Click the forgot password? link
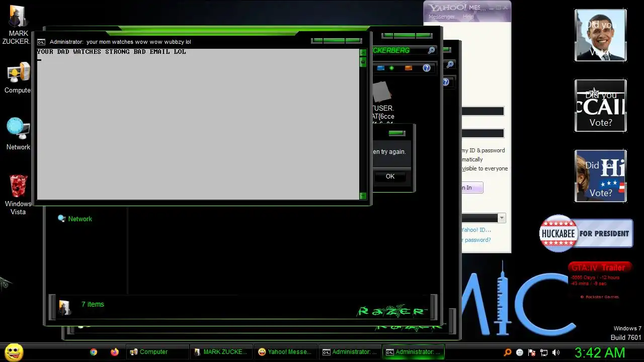644x362 pixels. (x=476, y=240)
